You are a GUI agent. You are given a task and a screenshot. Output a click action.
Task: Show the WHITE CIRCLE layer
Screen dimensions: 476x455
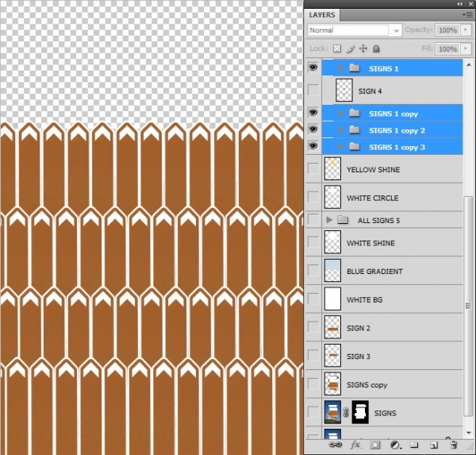click(x=313, y=197)
